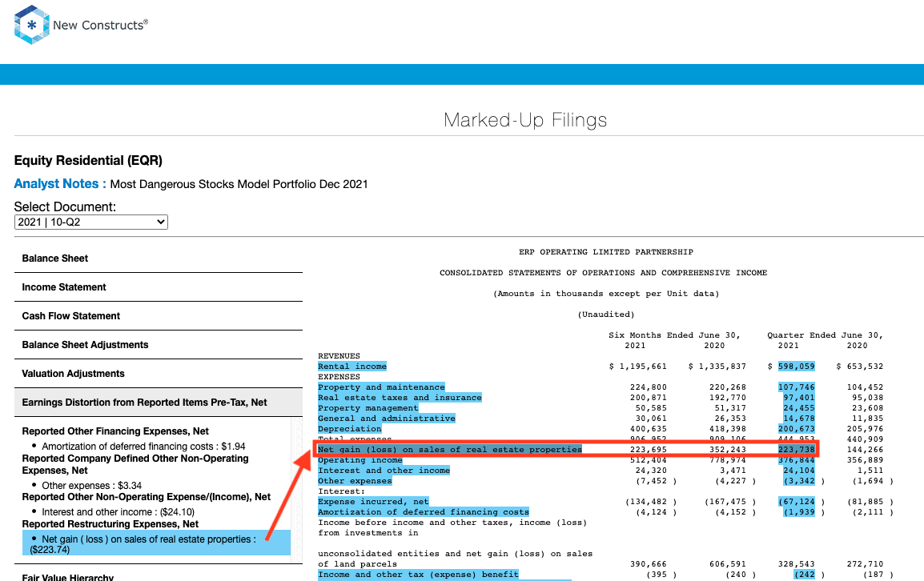
Task: Click highlighted value 97,401 in the filing
Action: [x=798, y=398]
